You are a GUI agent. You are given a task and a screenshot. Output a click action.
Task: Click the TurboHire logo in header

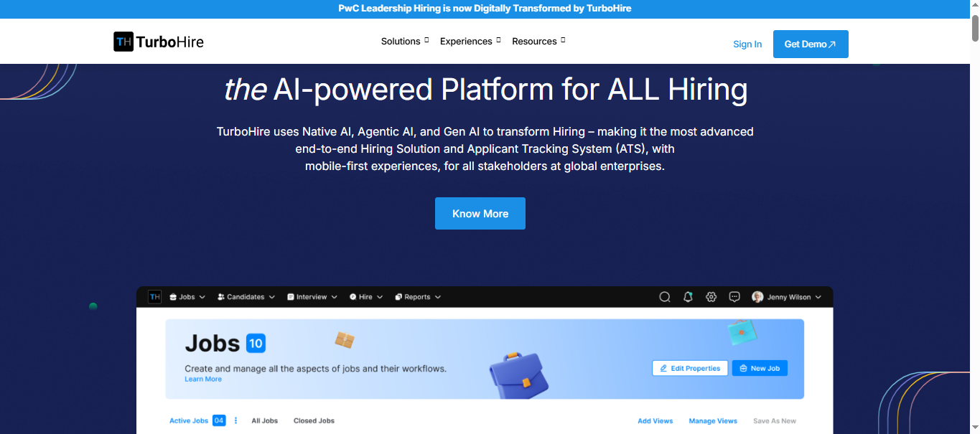(159, 42)
